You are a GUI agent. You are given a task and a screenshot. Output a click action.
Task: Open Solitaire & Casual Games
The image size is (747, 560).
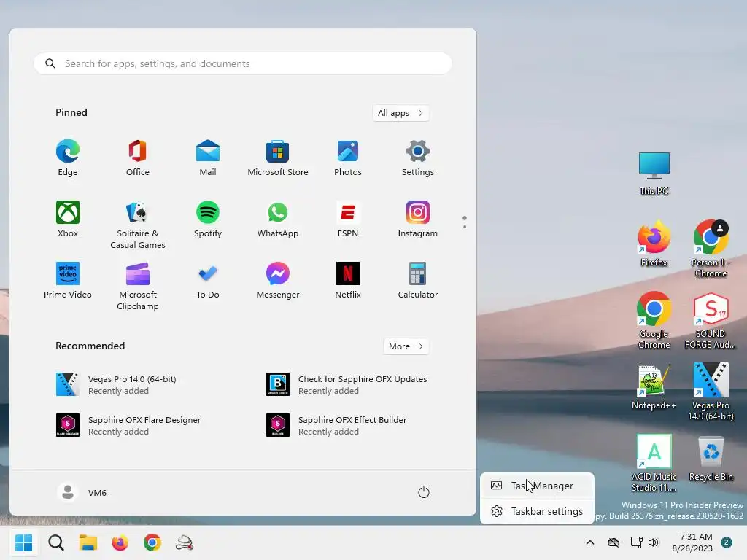click(x=138, y=225)
